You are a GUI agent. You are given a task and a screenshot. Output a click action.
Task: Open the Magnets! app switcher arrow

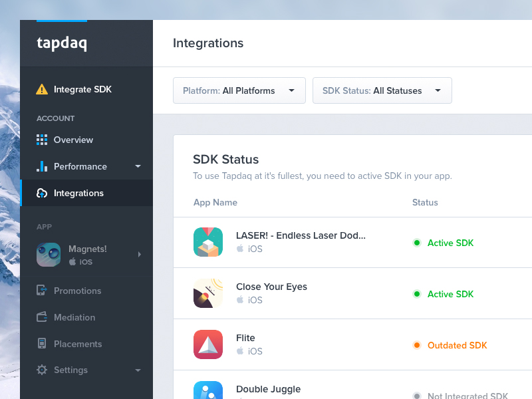(139, 254)
